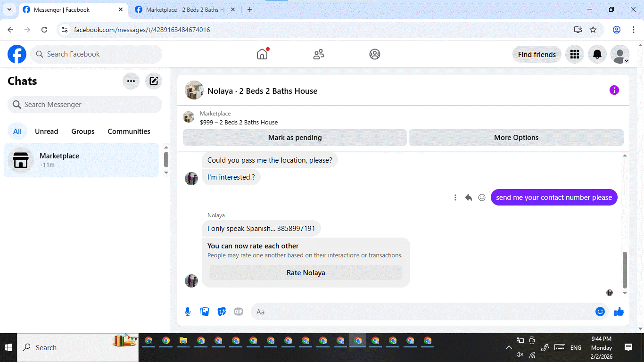Open a new browser tab
Viewport: 644px width, 362px height.
250,9
